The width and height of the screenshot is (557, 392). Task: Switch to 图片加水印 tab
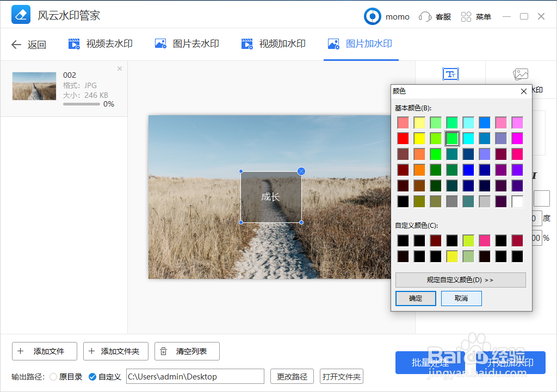coord(360,44)
